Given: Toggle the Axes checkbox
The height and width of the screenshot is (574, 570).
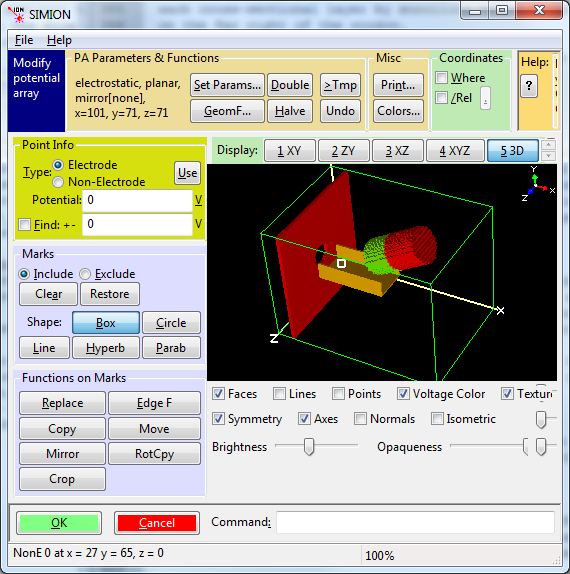Looking at the screenshot, I should (304, 419).
